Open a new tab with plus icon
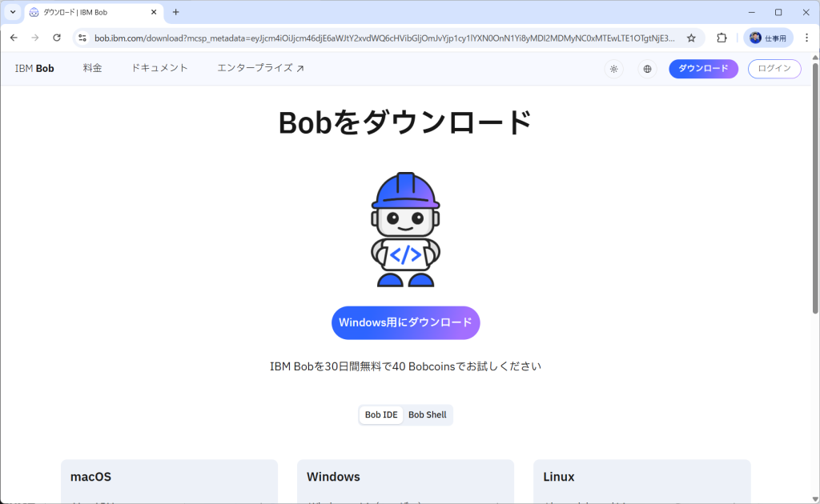 pyautogui.click(x=175, y=12)
